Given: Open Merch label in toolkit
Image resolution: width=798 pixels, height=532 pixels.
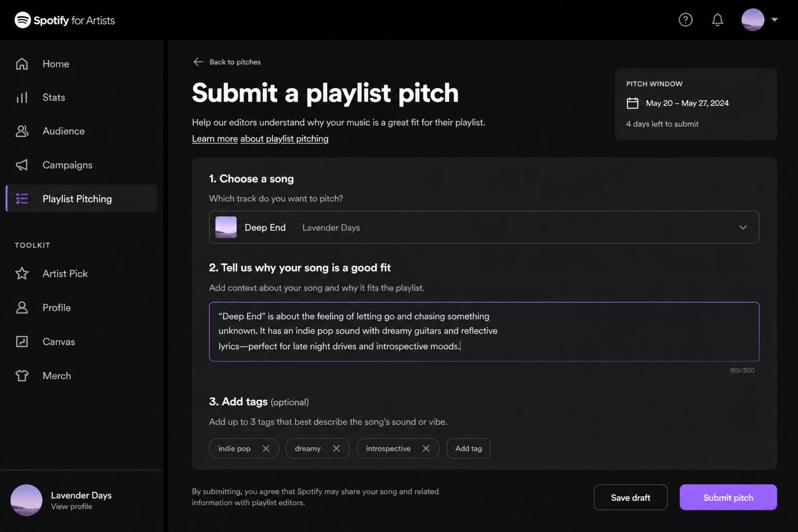Looking at the screenshot, I should (57, 376).
